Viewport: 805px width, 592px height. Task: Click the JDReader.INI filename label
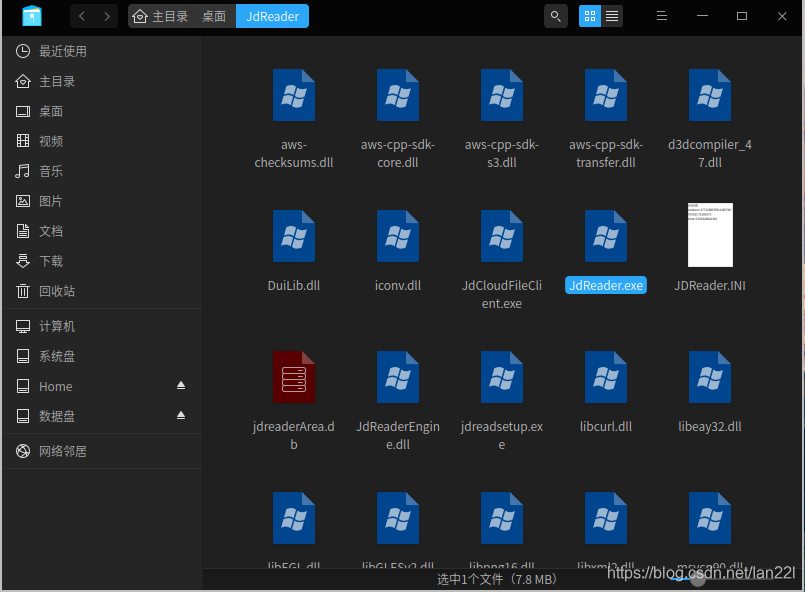tap(710, 285)
